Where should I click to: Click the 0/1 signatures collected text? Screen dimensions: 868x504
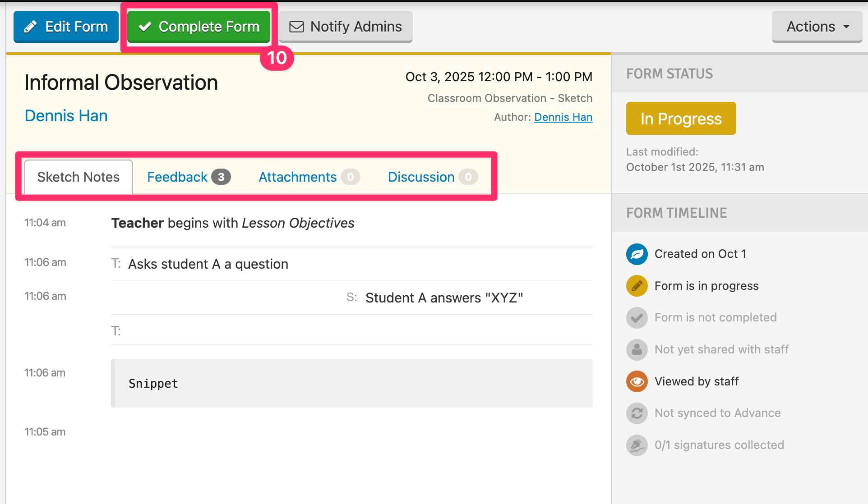(719, 445)
